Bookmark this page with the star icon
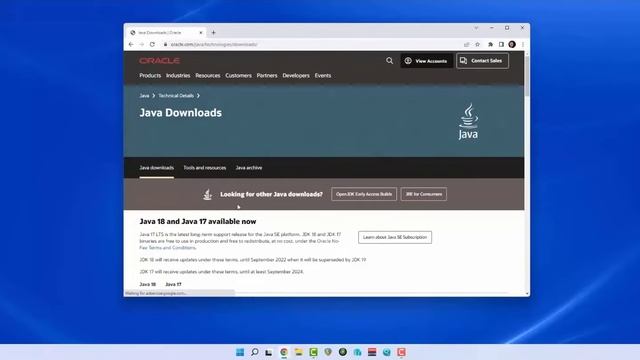 click(478, 44)
